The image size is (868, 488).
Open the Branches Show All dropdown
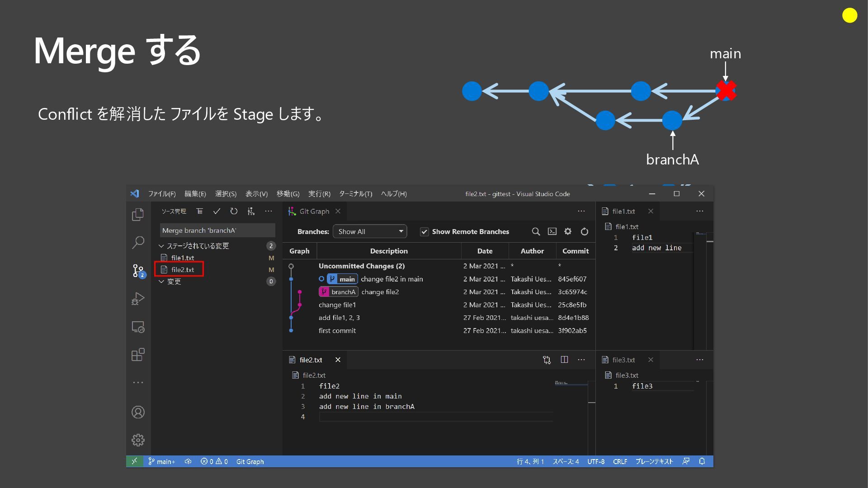coord(370,231)
